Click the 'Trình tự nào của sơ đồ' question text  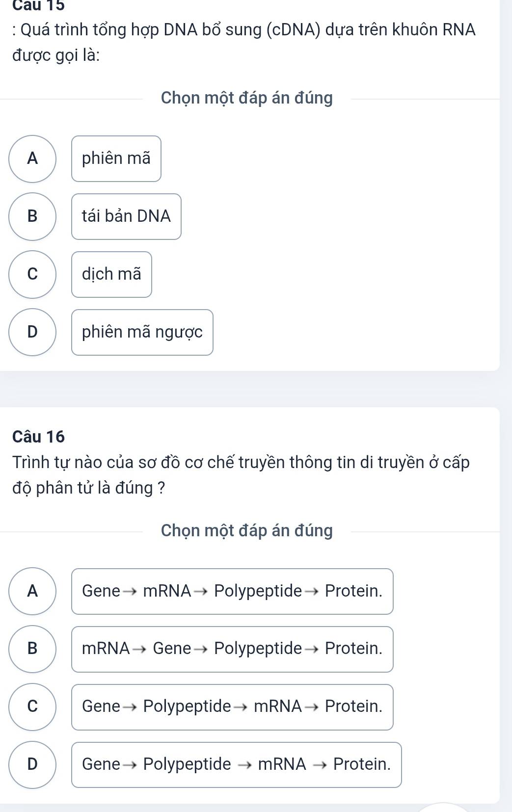(241, 475)
